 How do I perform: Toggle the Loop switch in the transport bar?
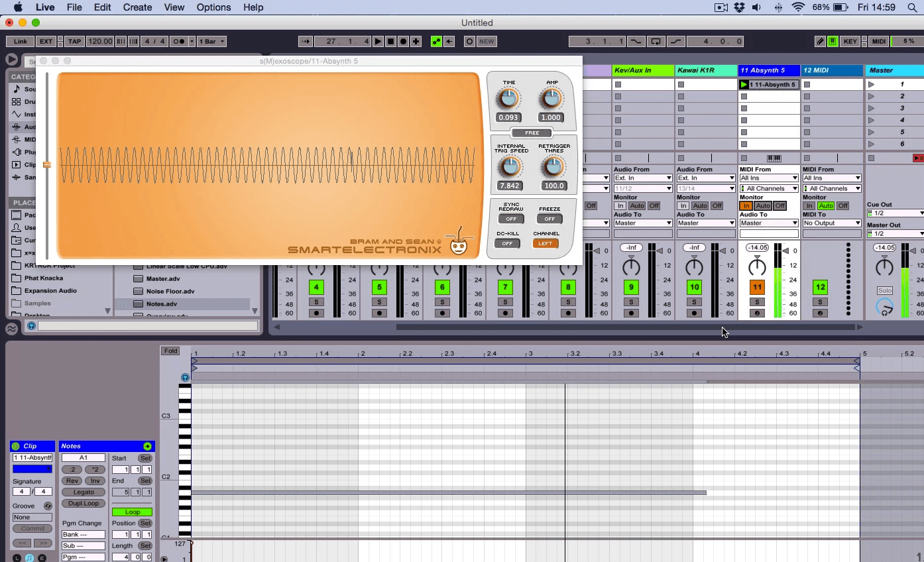[x=656, y=41]
